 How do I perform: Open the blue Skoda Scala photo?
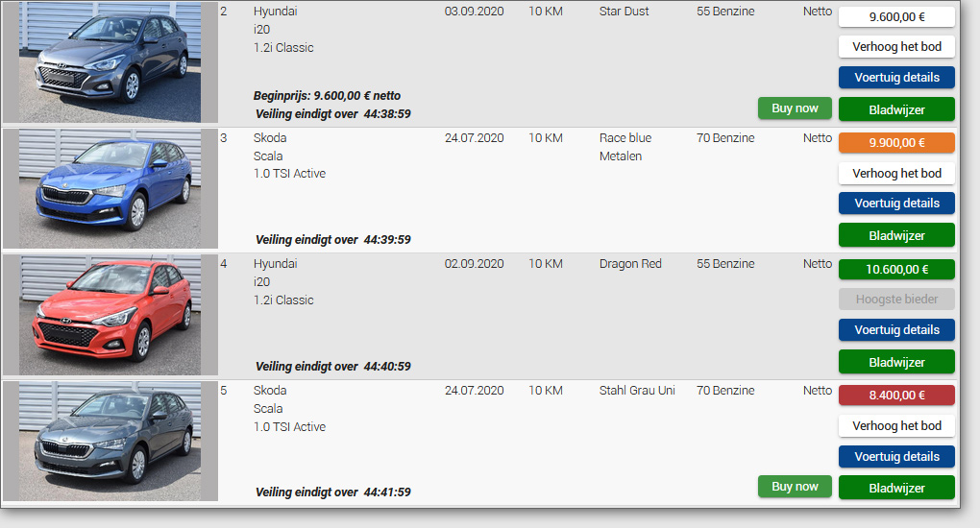click(x=110, y=189)
